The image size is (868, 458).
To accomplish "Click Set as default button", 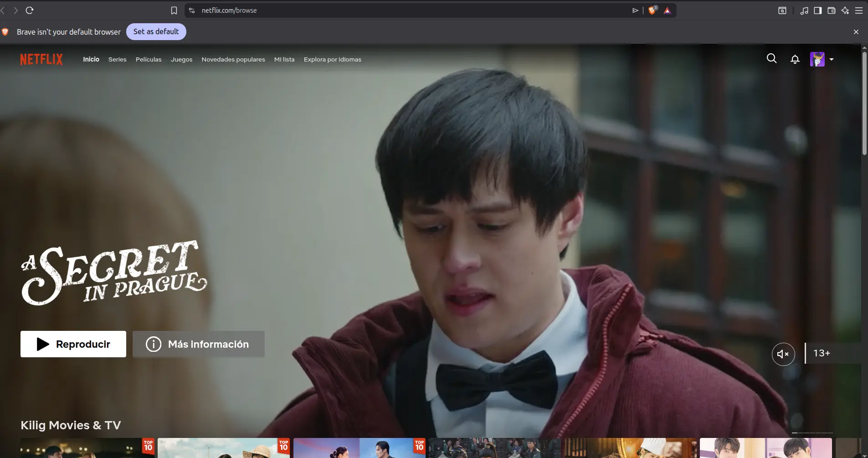I will click(156, 31).
